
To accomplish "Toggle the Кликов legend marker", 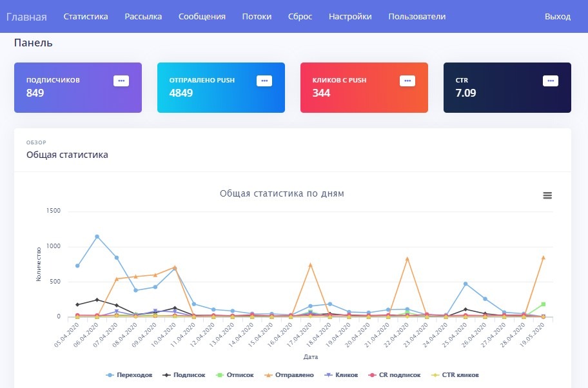I will 328,375.
